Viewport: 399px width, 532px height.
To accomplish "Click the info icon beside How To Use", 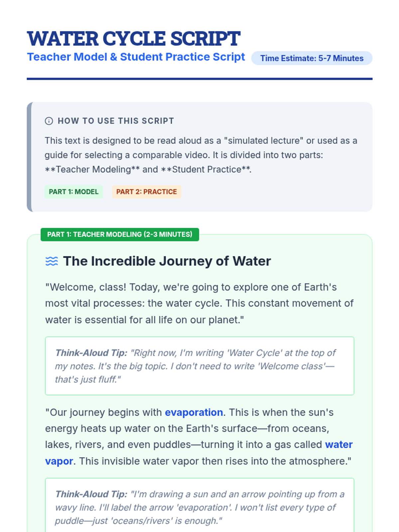I will point(49,121).
